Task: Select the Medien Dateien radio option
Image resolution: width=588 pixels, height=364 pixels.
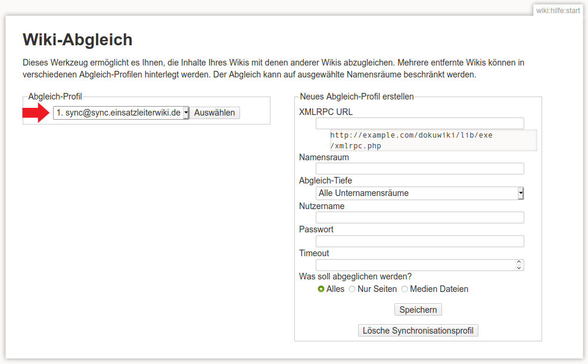Action: (405, 289)
